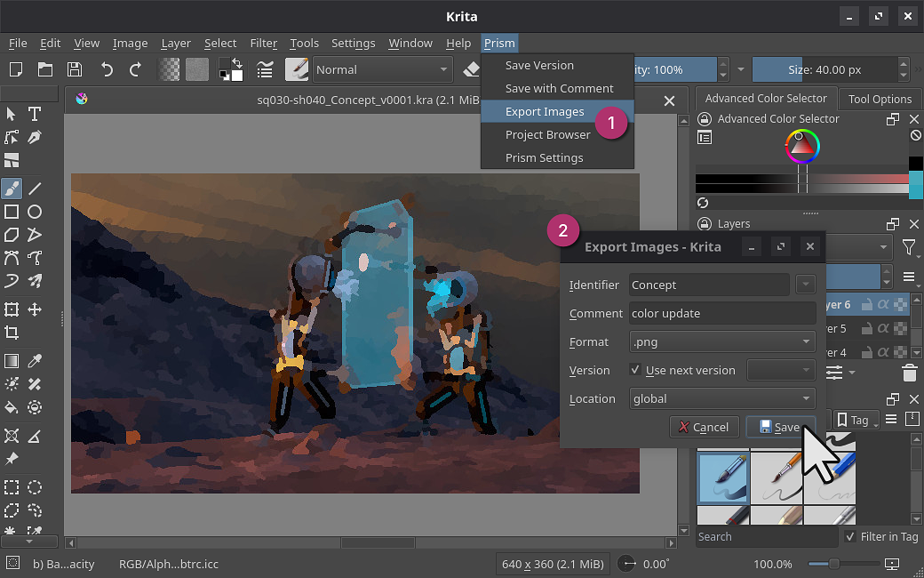Select the Calligraphy tool
The width and height of the screenshot is (924, 578).
pyautogui.click(x=35, y=138)
